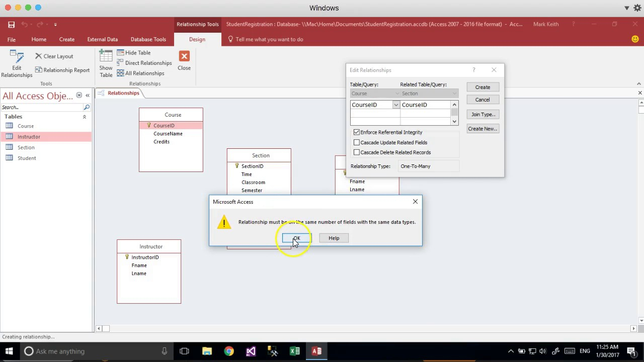Click related CourseID field cell
Screen dimensions: 644x362
click(x=425, y=105)
